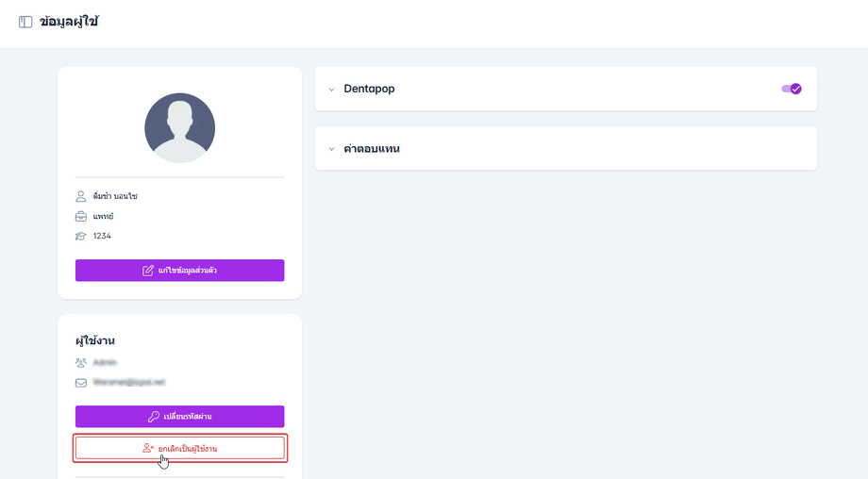The height and width of the screenshot is (479, 868).
Task: Turn off the Dentapop toggle switch
Action: (792, 89)
